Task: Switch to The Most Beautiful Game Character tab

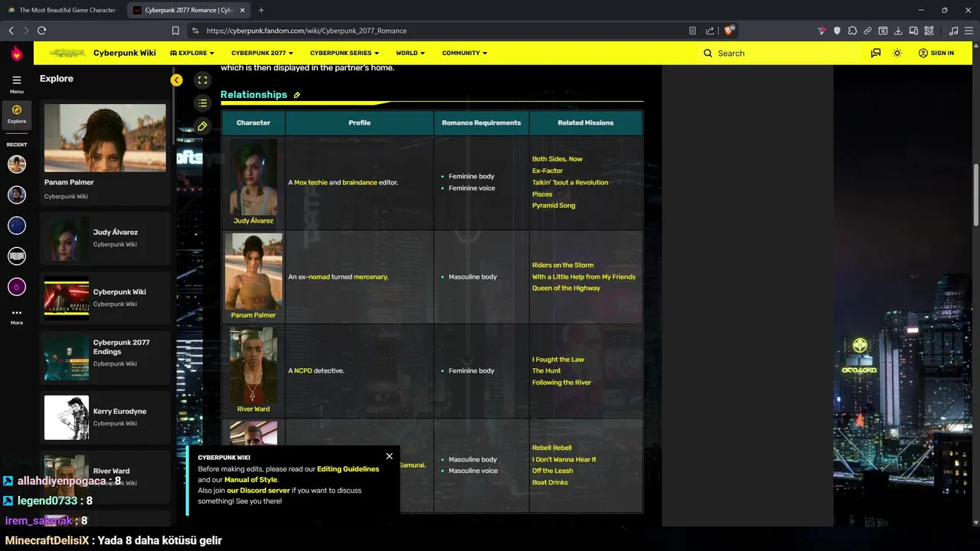Action: click(x=63, y=10)
